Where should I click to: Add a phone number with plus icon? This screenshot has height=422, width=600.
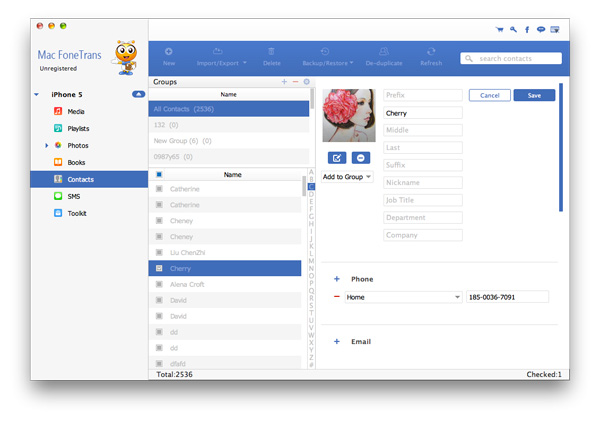pos(337,279)
